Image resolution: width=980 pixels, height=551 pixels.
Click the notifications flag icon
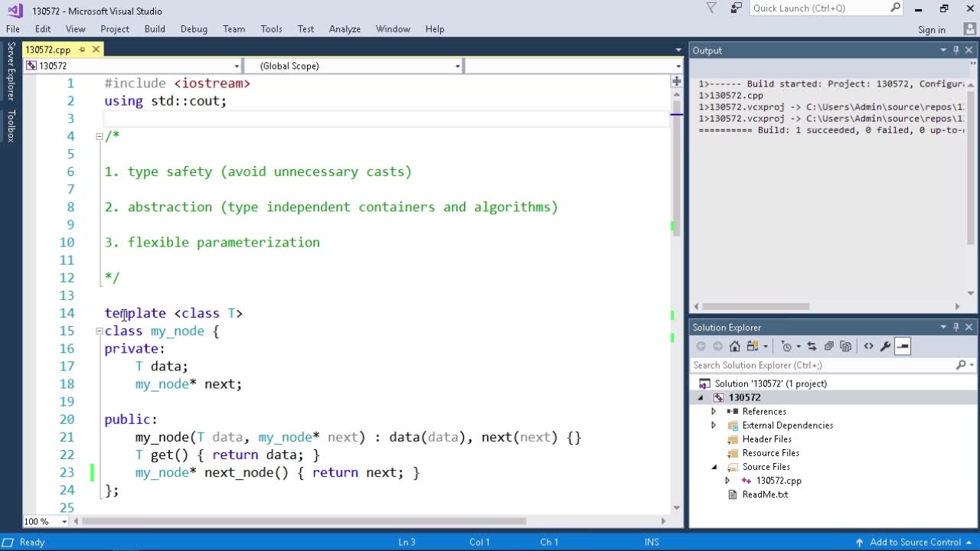pyautogui.click(x=711, y=8)
